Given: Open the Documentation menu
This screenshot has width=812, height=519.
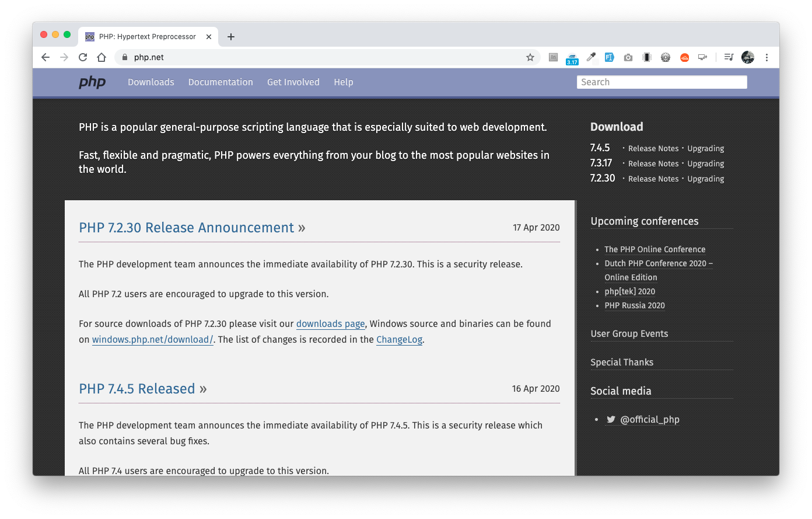Looking at the screenshot, I should pyautogui.click(x=220, y=82).
